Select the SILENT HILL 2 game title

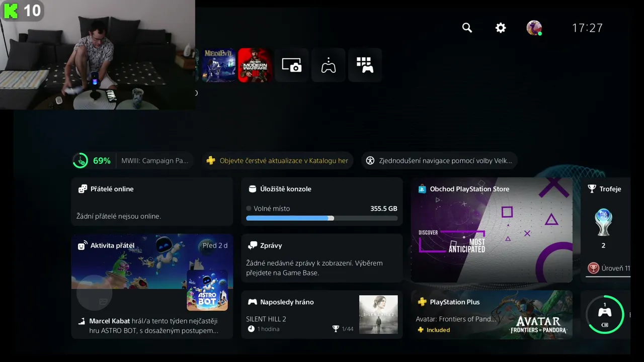266,319
